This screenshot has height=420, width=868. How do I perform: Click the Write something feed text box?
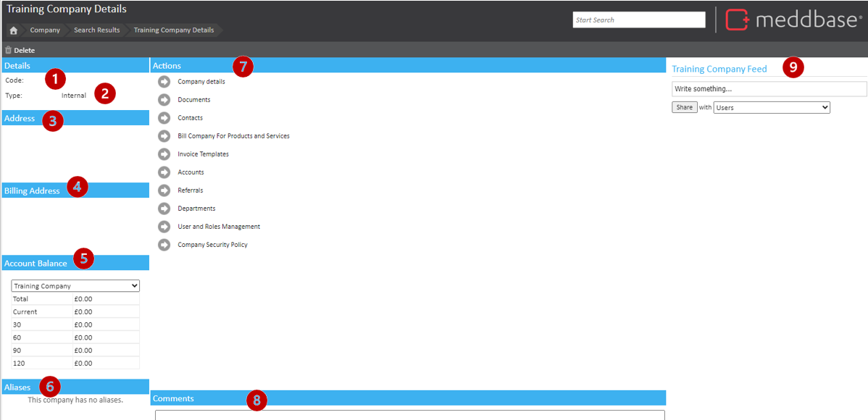point(769,89)
